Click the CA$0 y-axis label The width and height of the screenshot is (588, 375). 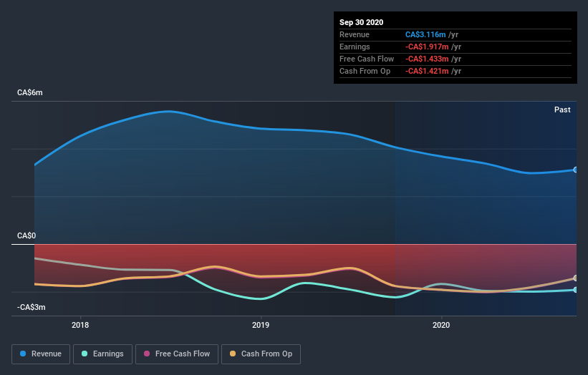tap(26, 235)
